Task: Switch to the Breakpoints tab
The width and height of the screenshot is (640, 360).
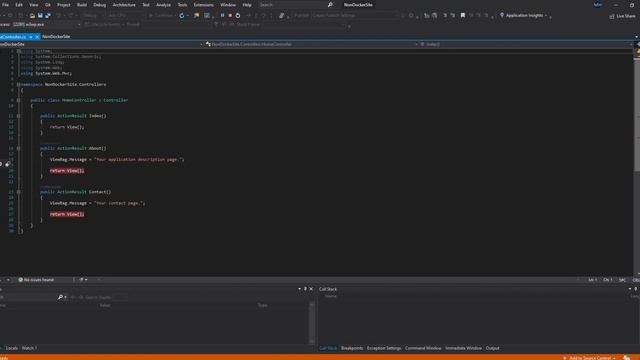Action: coord(352,348)
